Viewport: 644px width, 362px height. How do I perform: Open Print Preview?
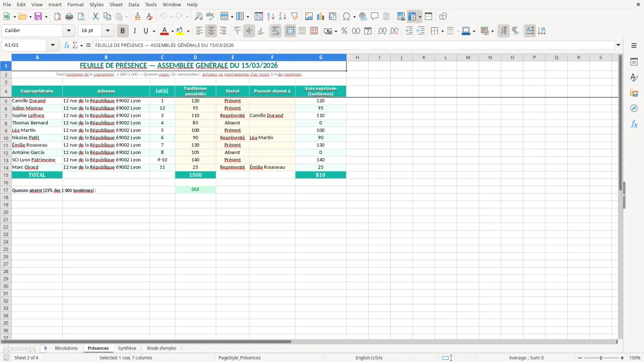pos(81,17)
